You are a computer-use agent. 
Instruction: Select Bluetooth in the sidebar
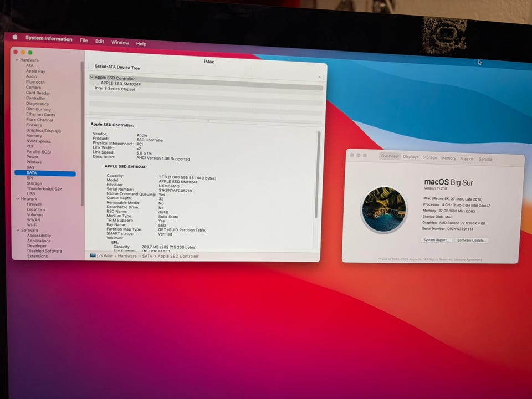coord(35,82)
